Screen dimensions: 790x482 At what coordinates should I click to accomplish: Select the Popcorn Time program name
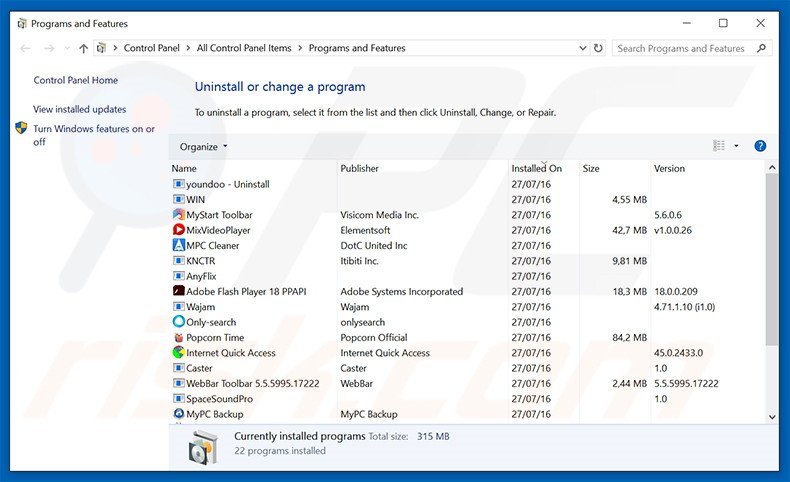[x=215, y=337]
